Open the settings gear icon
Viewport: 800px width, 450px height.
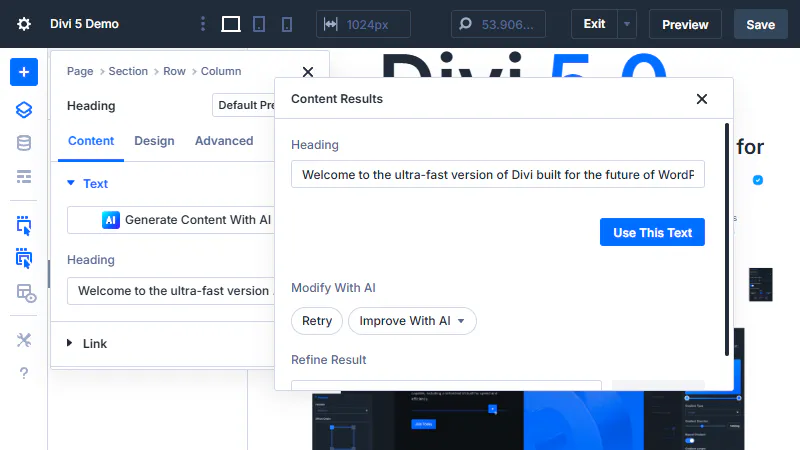pyautogui.click(x=23, y=24)
